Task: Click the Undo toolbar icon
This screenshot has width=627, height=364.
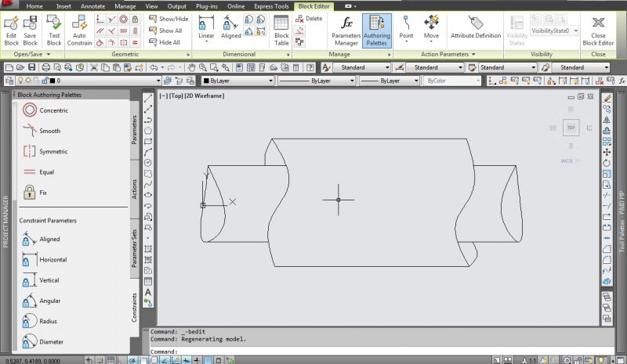Action: [154, 67]
